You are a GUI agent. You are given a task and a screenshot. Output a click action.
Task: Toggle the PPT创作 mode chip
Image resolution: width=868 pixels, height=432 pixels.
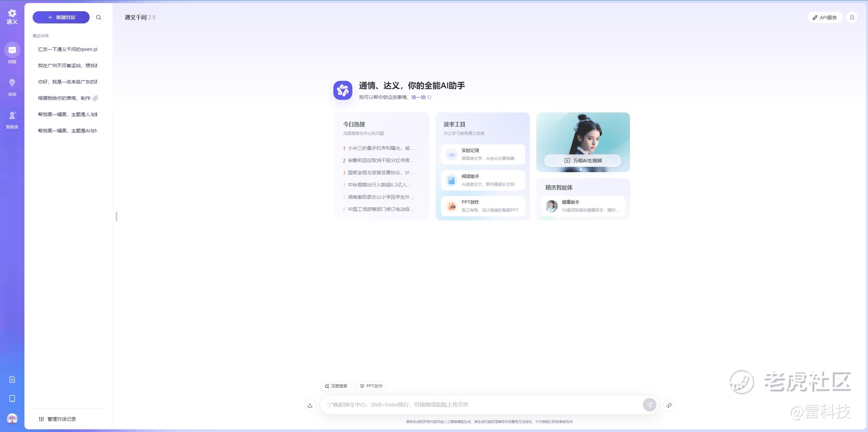tap(371, 386)
